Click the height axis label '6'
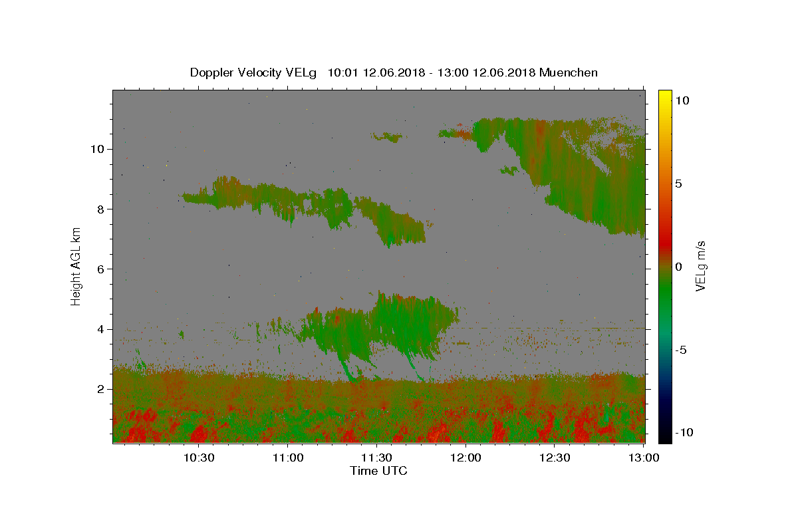Image resolution: width=798 pixels, height=532 pixels. pyautogui.click(x=101, y=269)
